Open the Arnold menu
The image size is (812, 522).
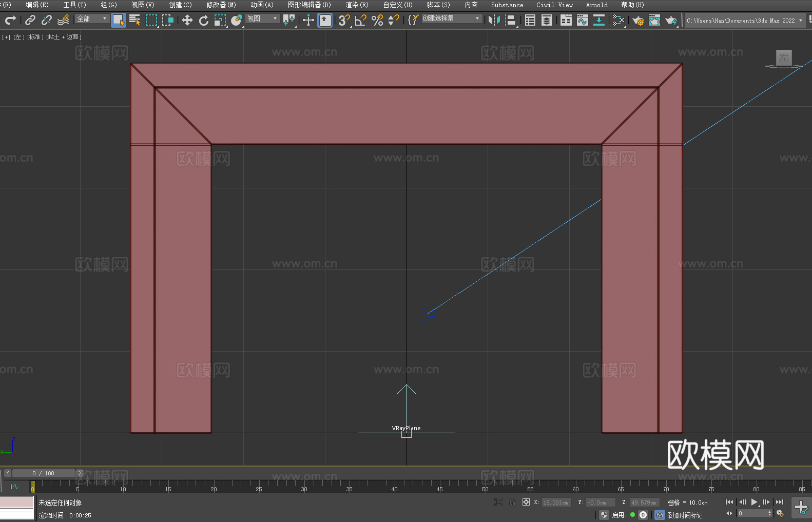(x=596, y=5)
